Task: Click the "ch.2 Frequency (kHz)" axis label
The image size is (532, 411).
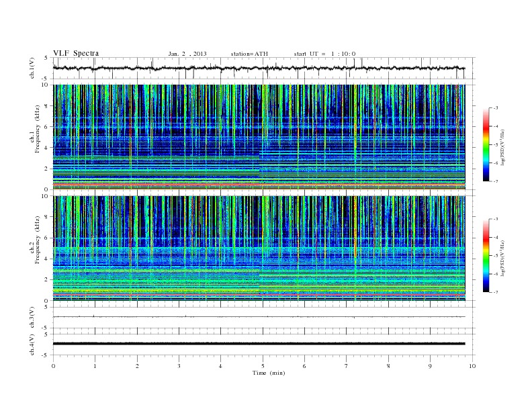Action: (x=35, y=240)
